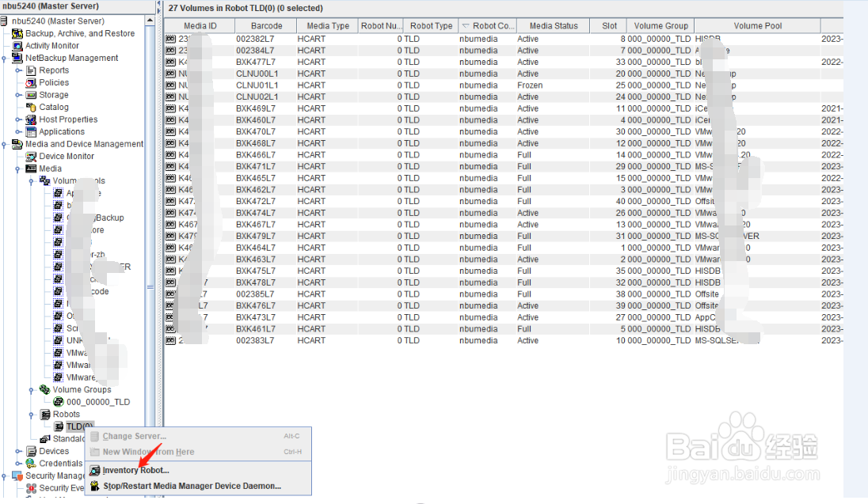Screen dimensions: 868x504
Task: Click New Window from Here entry
Action: pos(148,452)
